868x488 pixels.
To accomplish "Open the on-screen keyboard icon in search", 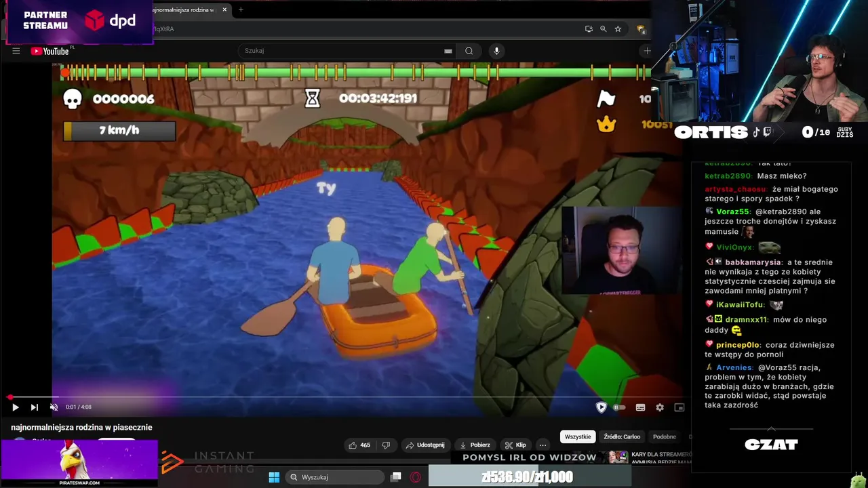I will (x=448, y=51).
